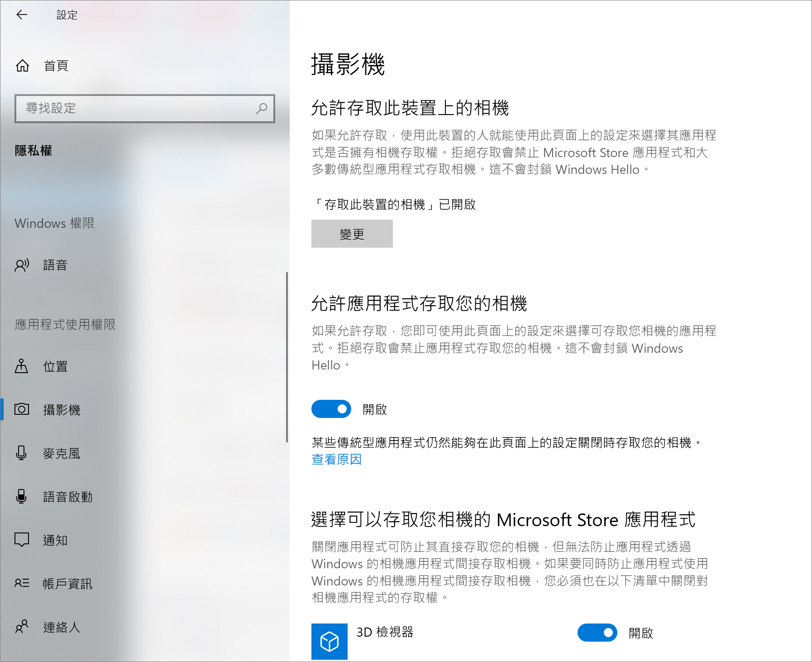The image size is (812, 662).
Task: Click the Voice activation (語音啟動) icon
Action: (x=21, y=497)
